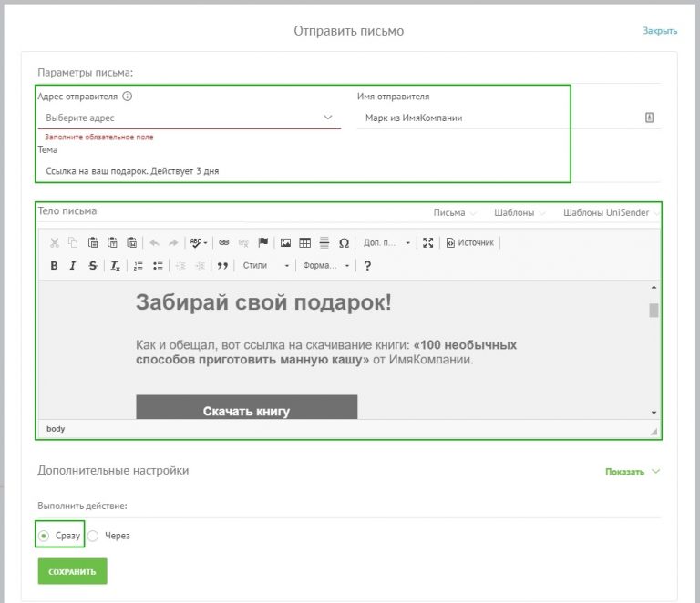Insert anchor using flag icon
Image resolution: width=700 pixels, height=603 pixels.
point(262,243)
